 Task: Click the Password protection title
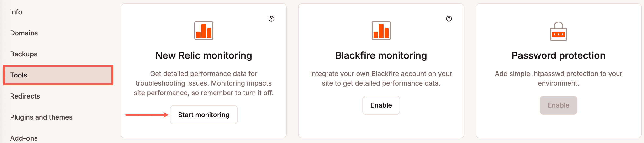[x=558, y=55]
